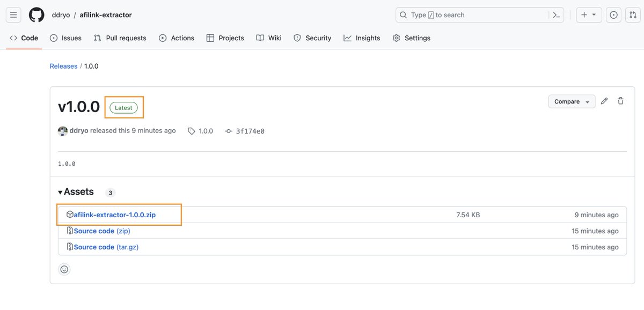Open the 1.0.0 tag link
Screen dimensions: 644x310
(206, 131)
